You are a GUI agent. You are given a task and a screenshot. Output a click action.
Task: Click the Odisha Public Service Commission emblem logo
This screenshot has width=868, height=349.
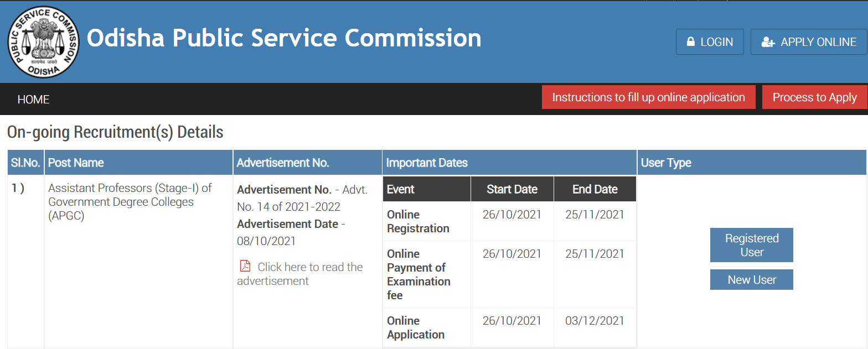coord(43,41)
